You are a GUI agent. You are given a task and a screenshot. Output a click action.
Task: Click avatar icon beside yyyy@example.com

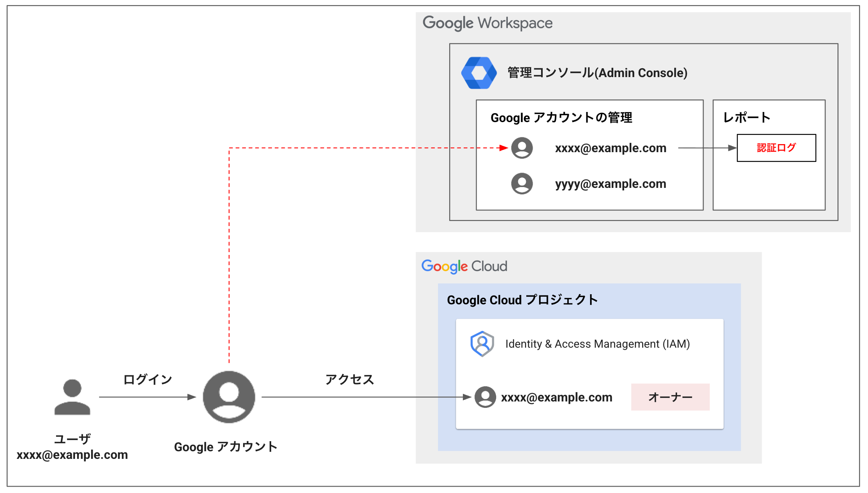click(521, 184)
